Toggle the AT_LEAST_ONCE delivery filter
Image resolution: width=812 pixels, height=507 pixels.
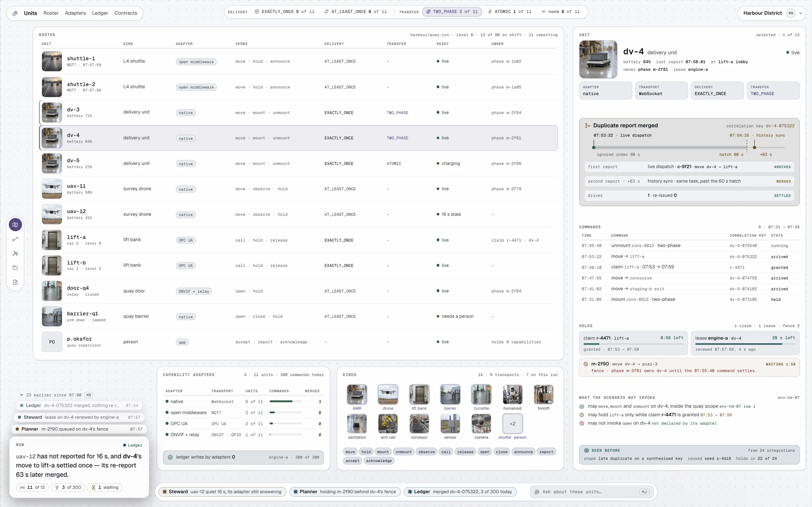pos(355,12)
